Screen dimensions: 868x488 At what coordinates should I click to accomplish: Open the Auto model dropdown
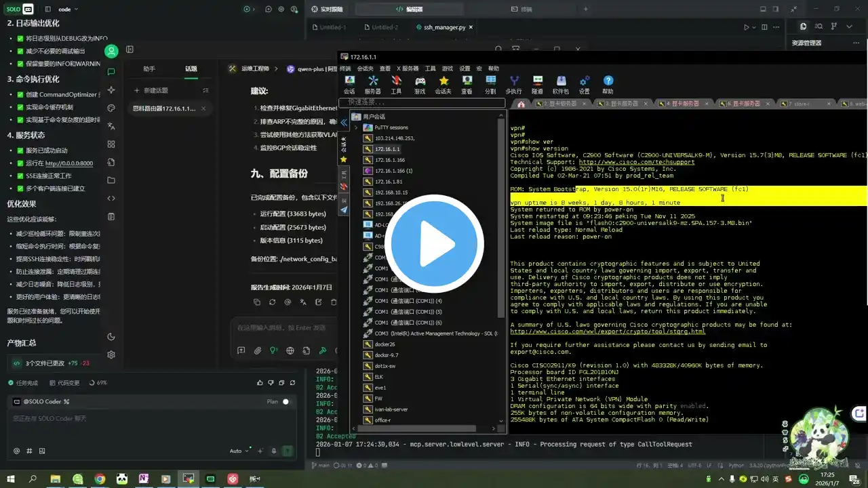tap(239, 451)
